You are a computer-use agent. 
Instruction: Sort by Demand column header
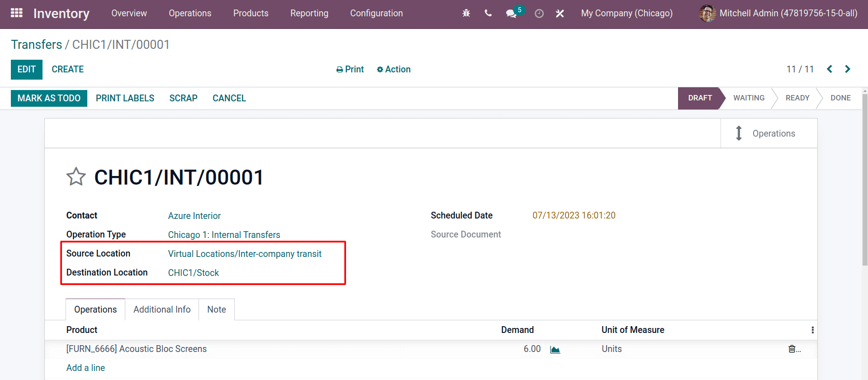517,330
